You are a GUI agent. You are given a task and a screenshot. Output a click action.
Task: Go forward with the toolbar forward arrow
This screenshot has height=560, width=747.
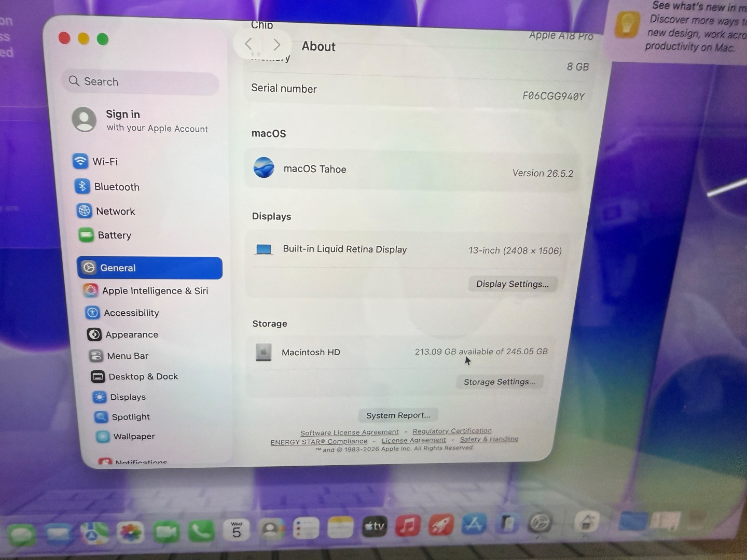pyautogui.click(x=277, y=45)
